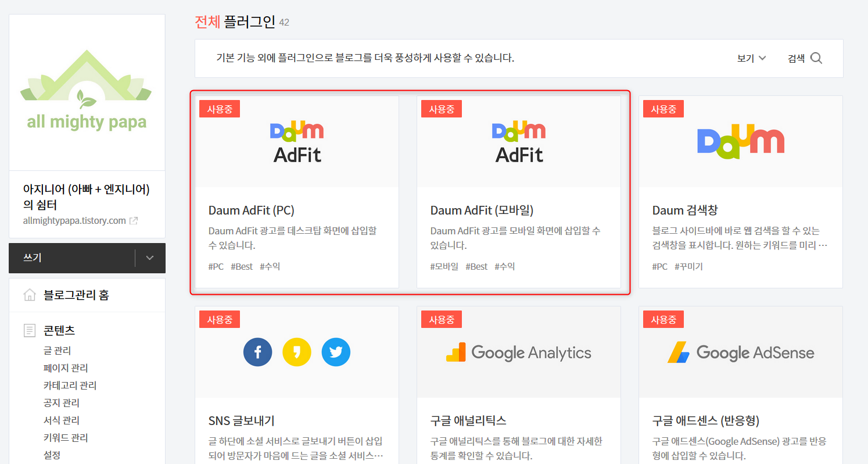Click #꾸미기 tag on Daum 검색창 card
Image resolution: width=868 pixels, height=464 pixels.
pyautogui.click(x=689, y=267)
